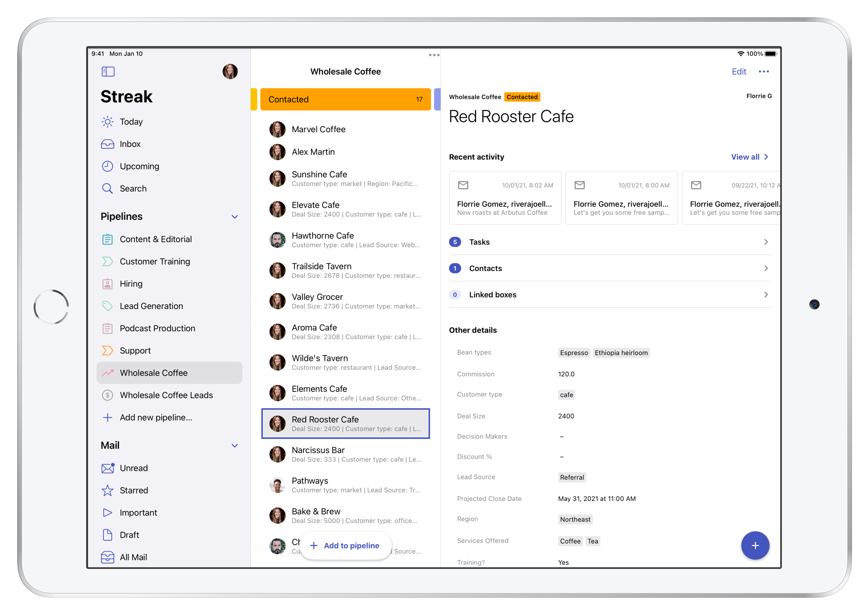Open the Narcissus Bar box
Viewport: 868px width, 615px height.
pos(345,455)
